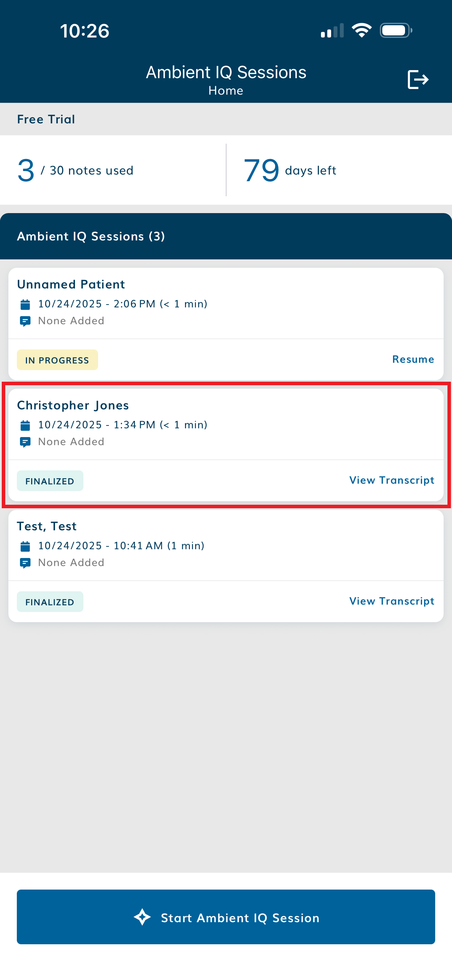This screenshot has width=452, height=980.
Task: Click note icon on Unnamed Patient card
Action: coord(25,321)
